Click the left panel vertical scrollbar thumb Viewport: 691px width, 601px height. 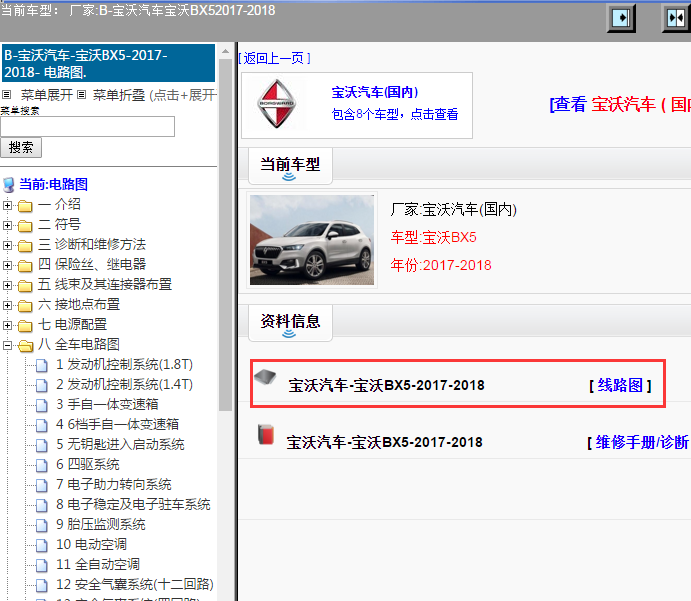click(225, 235)
